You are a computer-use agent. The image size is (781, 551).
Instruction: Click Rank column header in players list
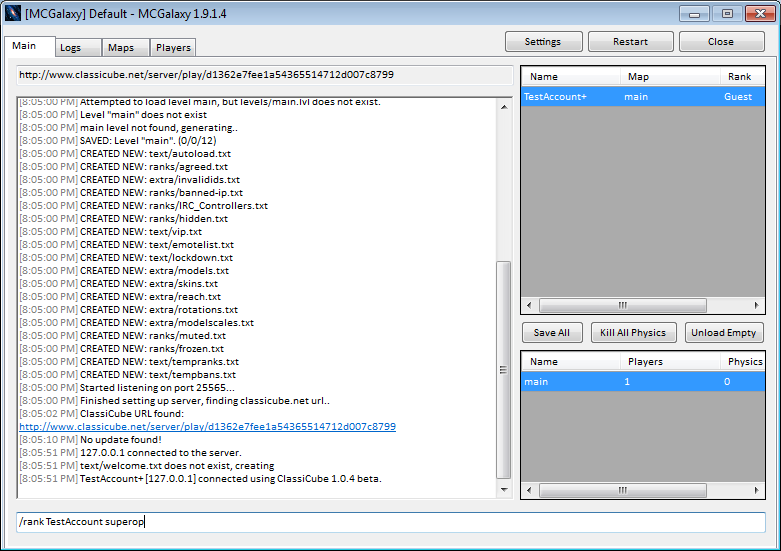742,77
